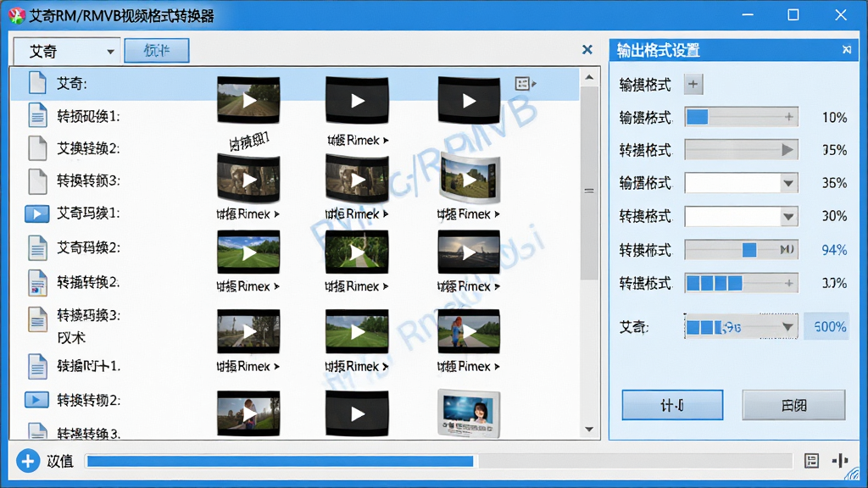
Task: Click the play arrow on the 35% bar
Action: point(787,150)
